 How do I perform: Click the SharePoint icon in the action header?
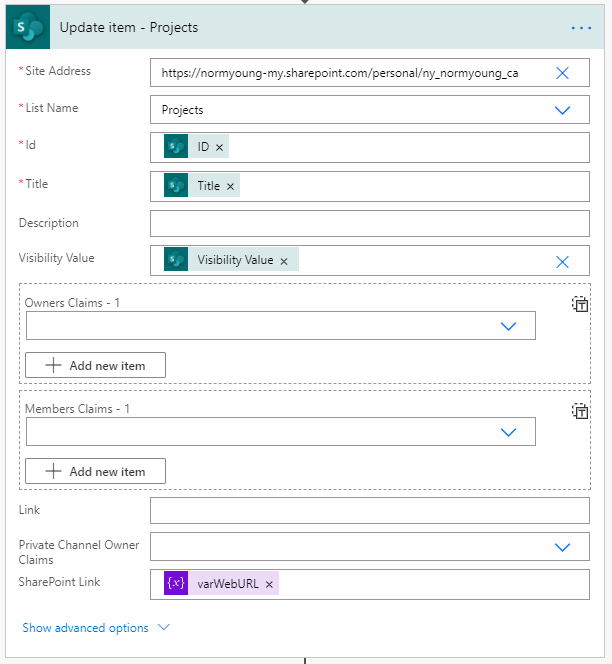tap(28, 28)
